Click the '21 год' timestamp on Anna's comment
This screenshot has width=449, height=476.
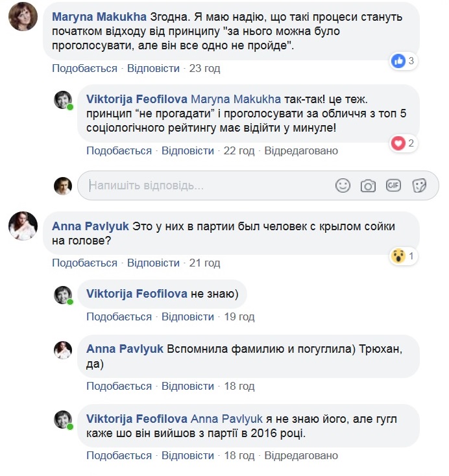tap(204, 263)
